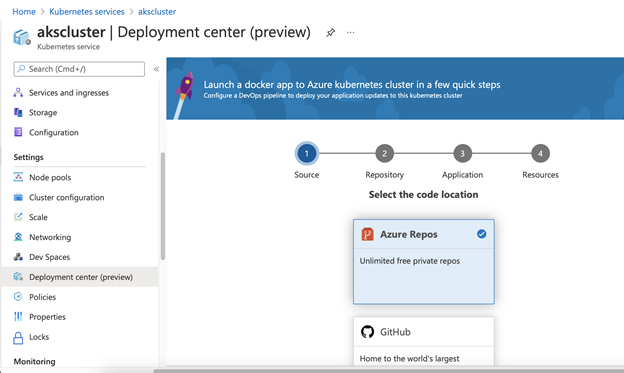This screenshot has width=624, height=373.
Task: Open Node pools settings
Action: pyautogui.click(x=80, y=177)
